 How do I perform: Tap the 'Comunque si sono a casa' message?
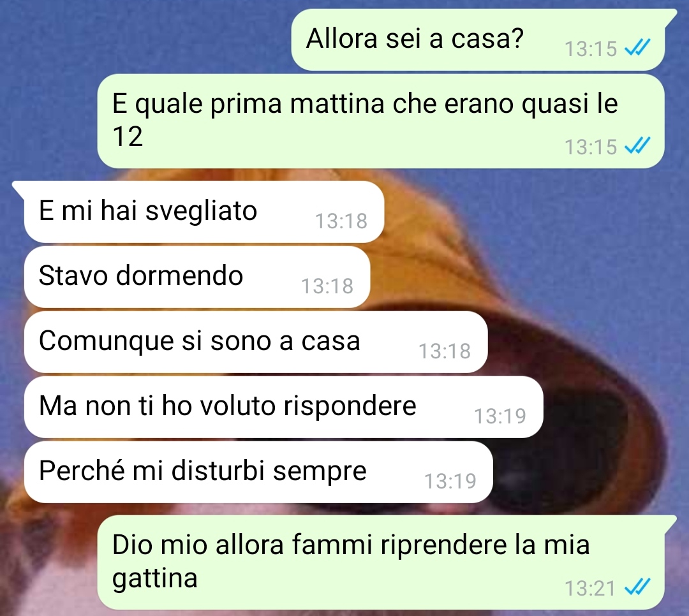256,342
